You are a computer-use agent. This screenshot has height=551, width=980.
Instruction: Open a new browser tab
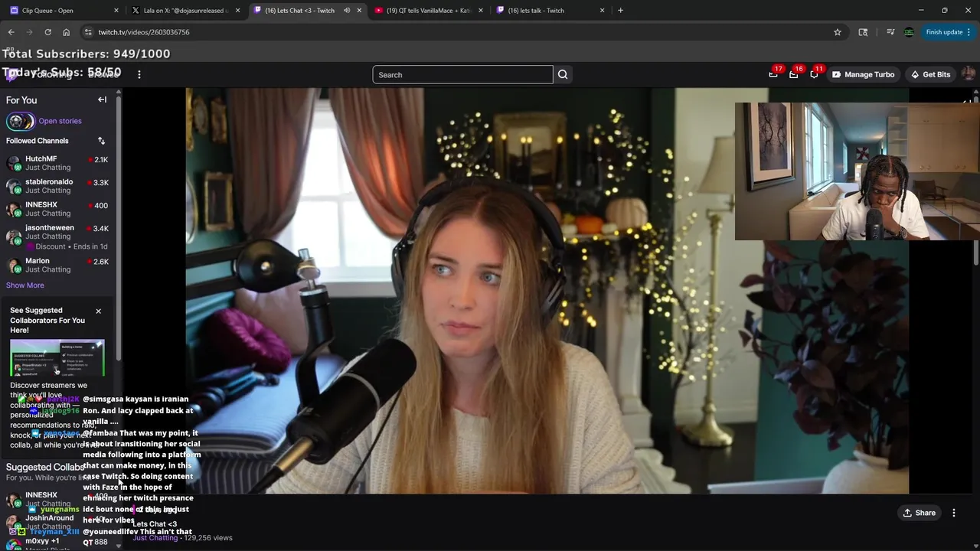pos(620,10)
